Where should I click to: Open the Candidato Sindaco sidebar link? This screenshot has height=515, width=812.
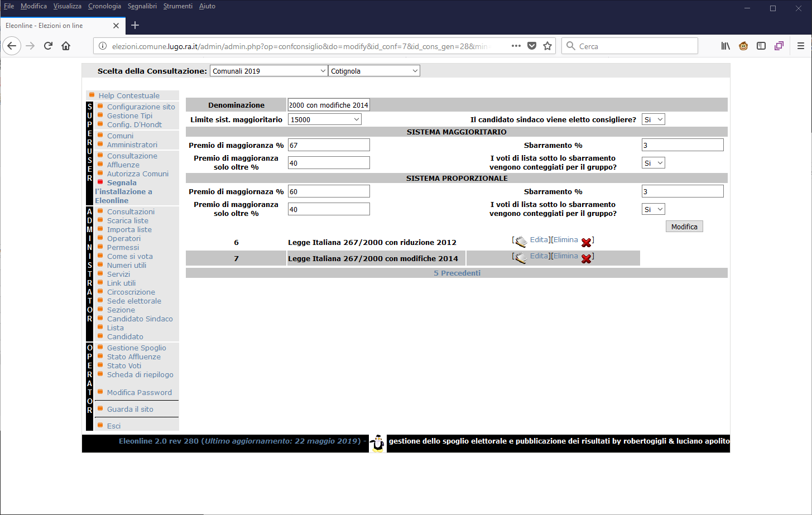pos(140,319)
